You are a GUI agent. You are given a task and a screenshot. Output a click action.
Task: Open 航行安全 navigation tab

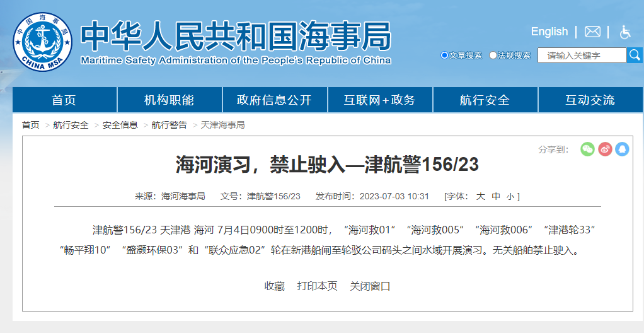coord(485,100)
